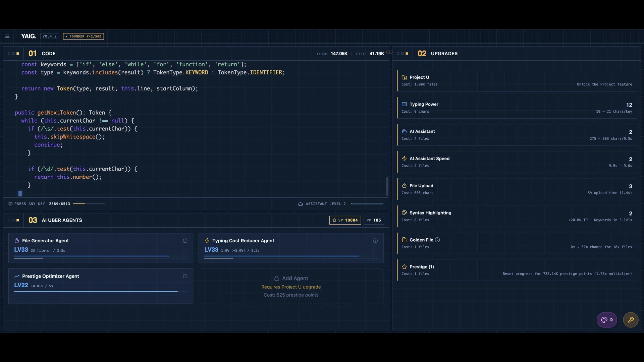Click the code editor vertical scrollbar
644x362 pixels.
[x=387, y=186]
